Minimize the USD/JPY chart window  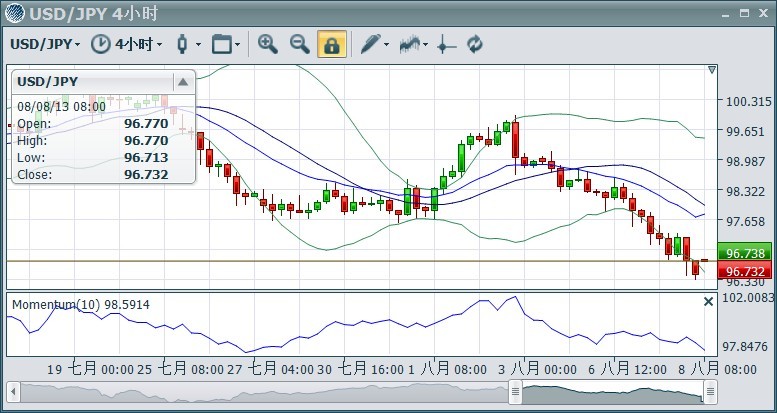pos(726,14)
